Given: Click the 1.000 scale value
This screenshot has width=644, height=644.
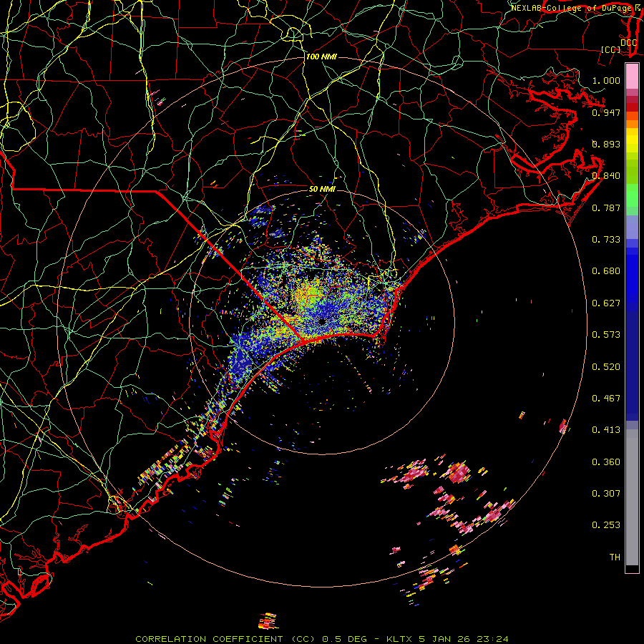Looking at the screenshot, I should (606, 80).
